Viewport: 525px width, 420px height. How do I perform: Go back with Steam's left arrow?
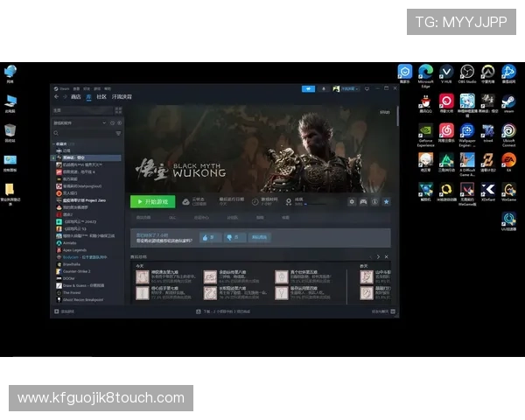(54, 96)
